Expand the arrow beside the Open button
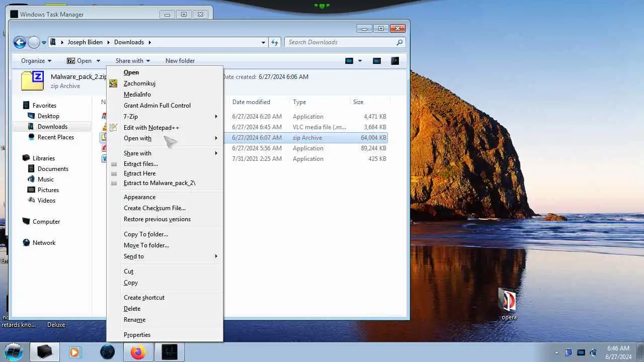 click(x=98, y=61)
